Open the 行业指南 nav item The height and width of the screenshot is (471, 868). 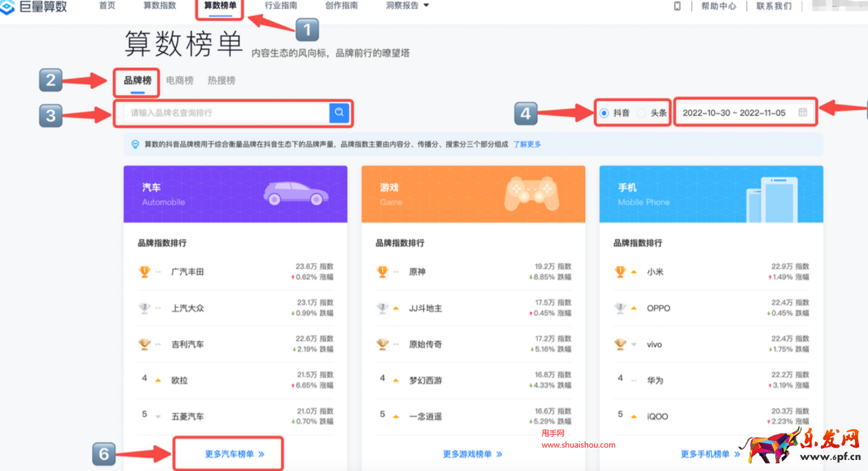[x=281, y=6]
